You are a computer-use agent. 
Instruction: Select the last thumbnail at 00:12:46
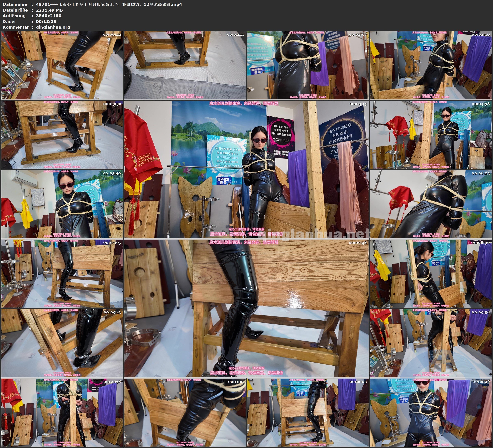coord(431,412)
